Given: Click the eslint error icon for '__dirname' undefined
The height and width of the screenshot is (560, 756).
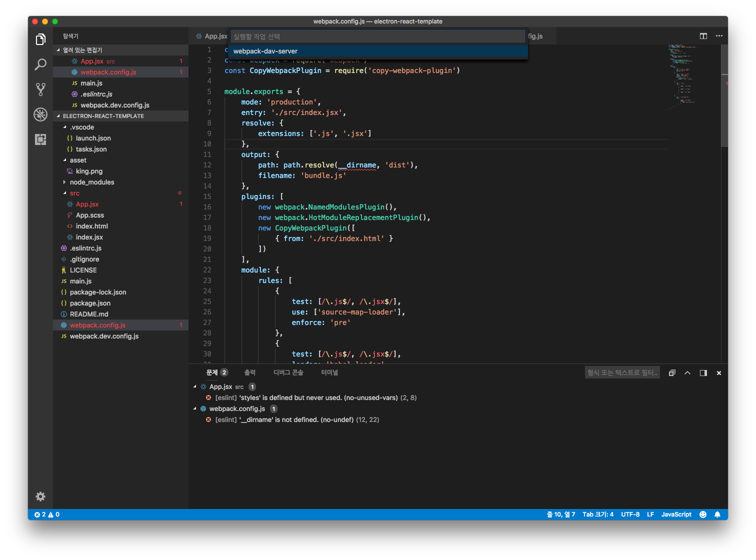Looking at the screenshot, I should (208, 420).
